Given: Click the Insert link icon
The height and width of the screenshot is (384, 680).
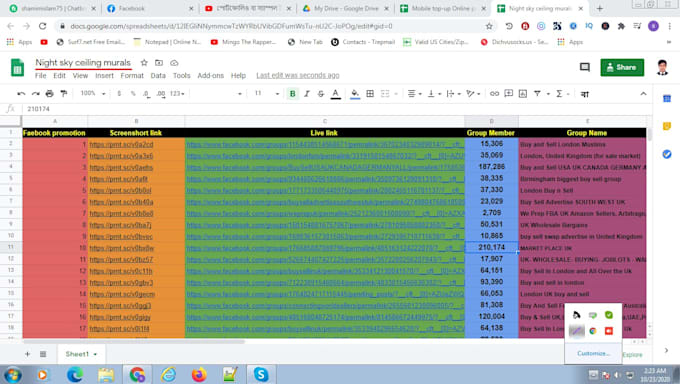Looking at the screenshot, I should click(494, 94).
